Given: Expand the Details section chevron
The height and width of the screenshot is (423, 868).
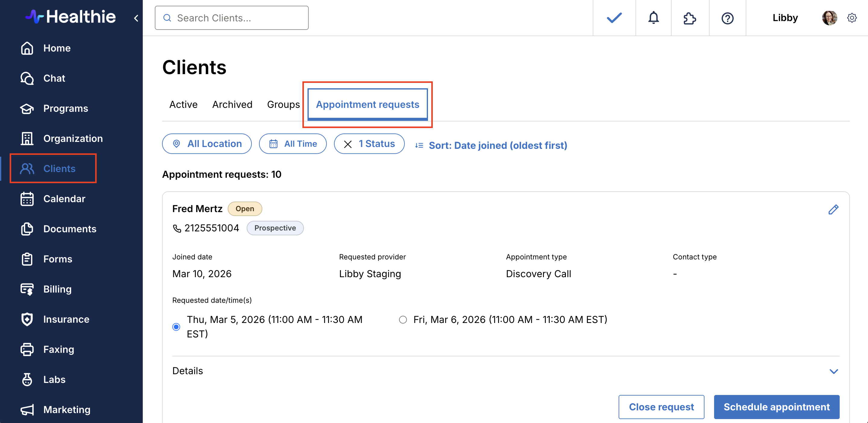Looking at the screenshot, I should point(833,371).
